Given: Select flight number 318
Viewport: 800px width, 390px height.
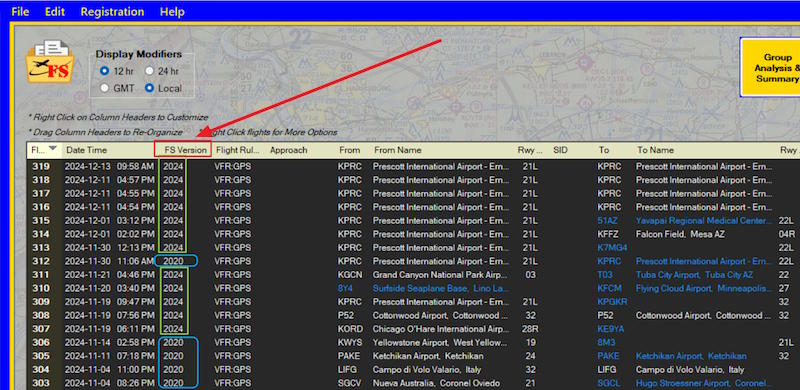Looking at the screenshot, I should click(41, 180).
